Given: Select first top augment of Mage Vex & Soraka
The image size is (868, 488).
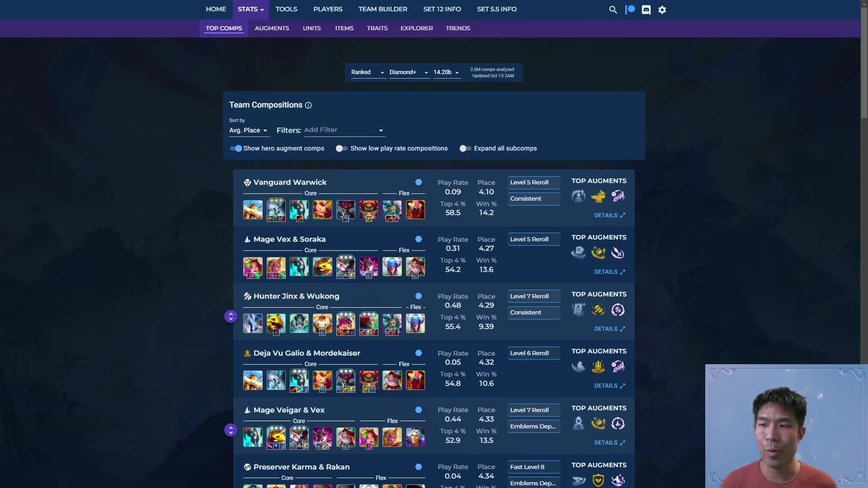Looking at the screenshot, I should point(578,253).
